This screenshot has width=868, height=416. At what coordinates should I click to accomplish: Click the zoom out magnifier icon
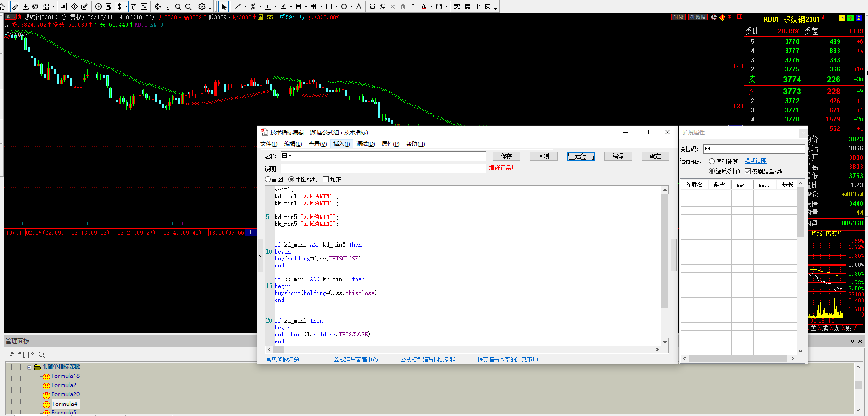[188, 6]
